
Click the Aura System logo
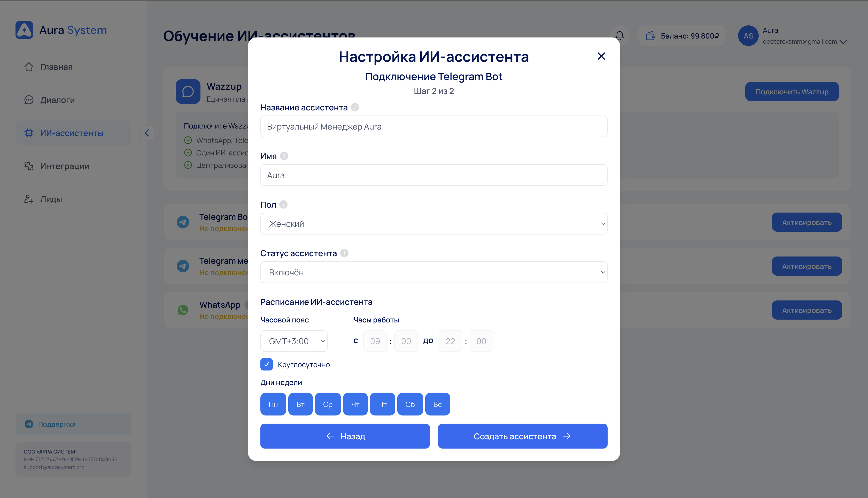61,30
